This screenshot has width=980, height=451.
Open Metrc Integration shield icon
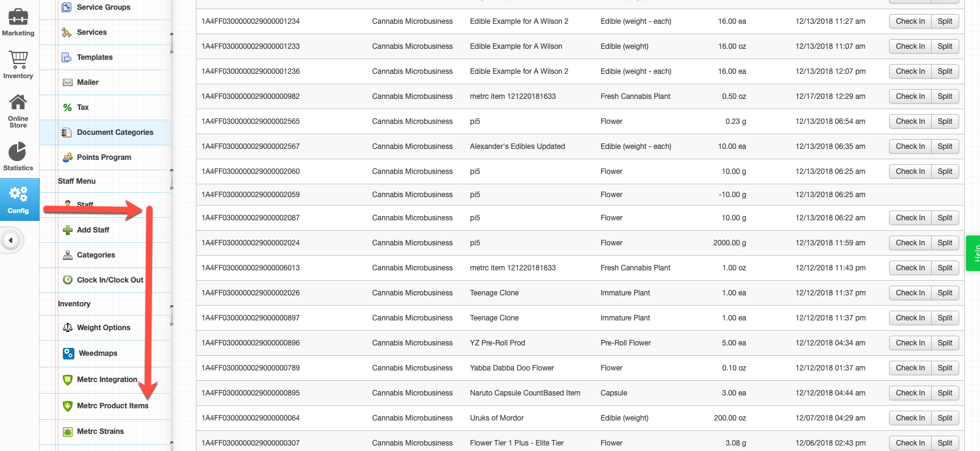[67, 379]
